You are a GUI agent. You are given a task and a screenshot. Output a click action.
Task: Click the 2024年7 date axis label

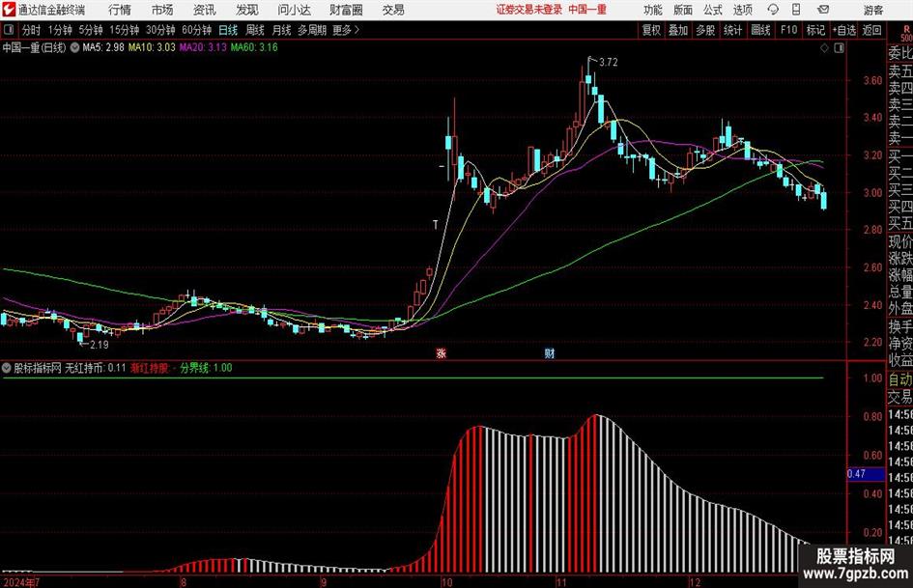pos(20,582)
